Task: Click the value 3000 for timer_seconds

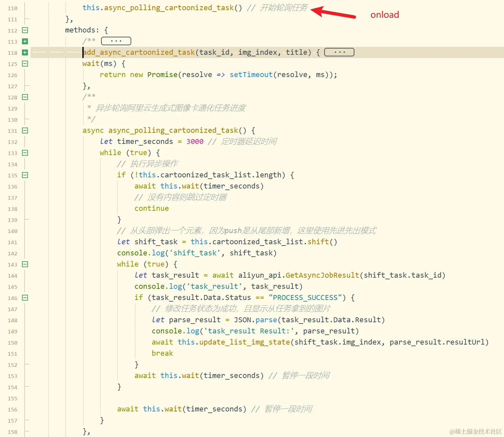Action: (195, 141)
